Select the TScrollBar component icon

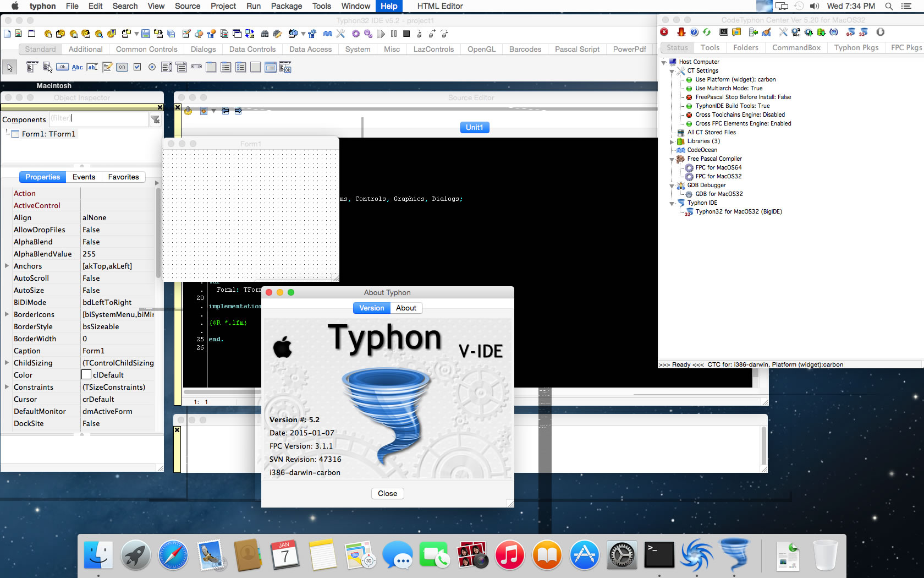[x=196, y=67]
